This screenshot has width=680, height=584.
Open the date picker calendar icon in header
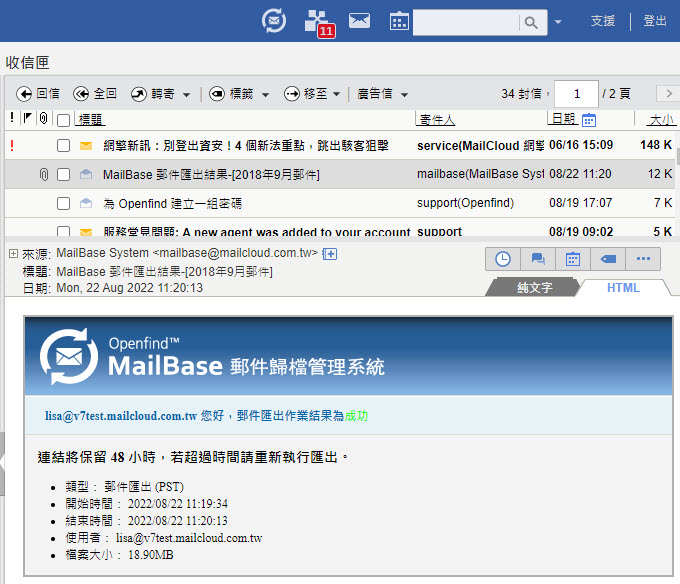coord(589,120)
